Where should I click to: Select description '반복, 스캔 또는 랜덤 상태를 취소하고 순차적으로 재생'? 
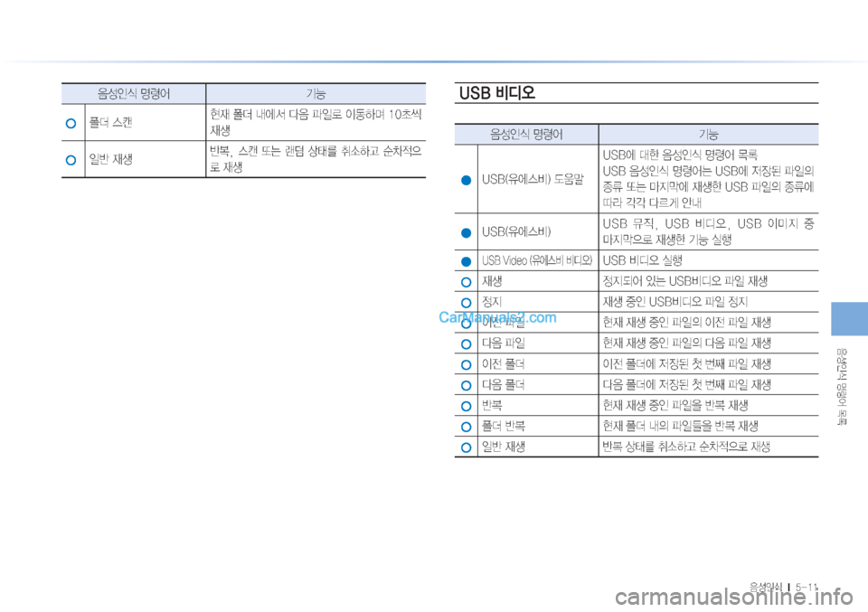[x=316, y=159]
